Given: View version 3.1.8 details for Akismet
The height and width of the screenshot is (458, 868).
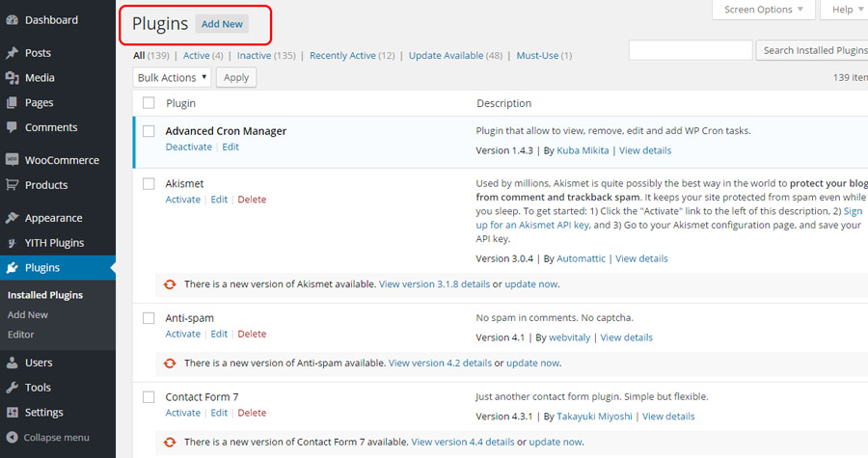Looking at the screenshot, I should click(434, 283).
